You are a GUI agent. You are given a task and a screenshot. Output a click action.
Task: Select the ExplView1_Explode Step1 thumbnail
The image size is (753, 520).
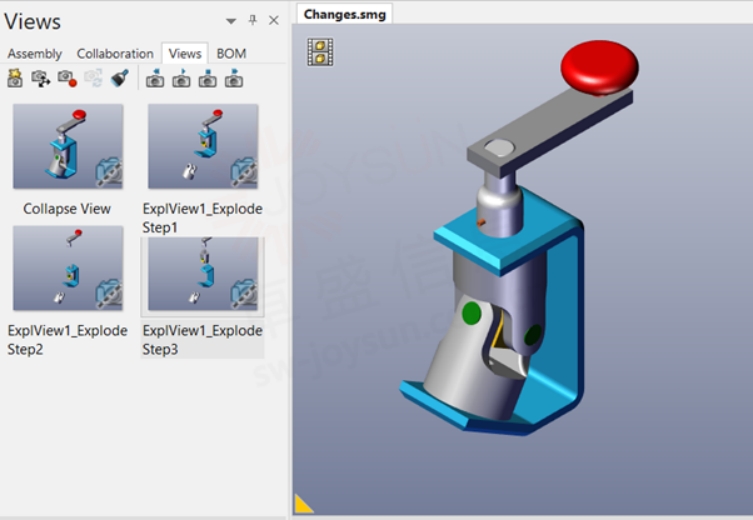(x=203, y=146)
